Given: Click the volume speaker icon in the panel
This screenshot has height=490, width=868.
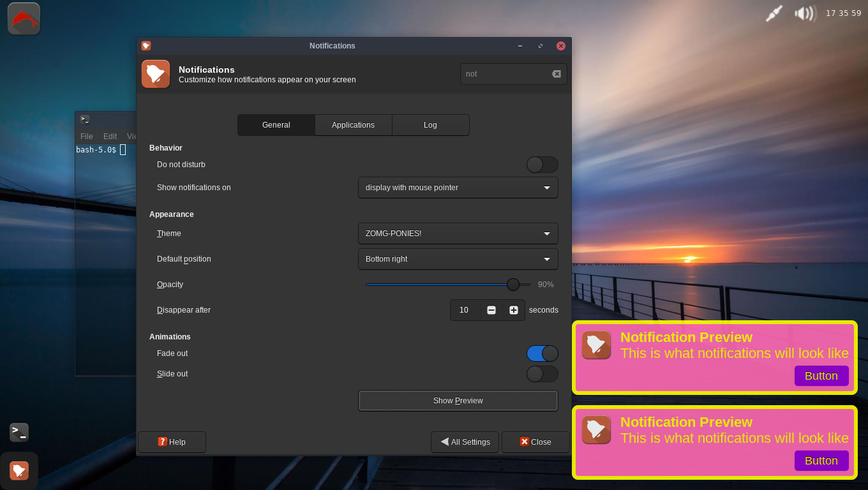Looking at the screenshot, I should (x=804, y=13).
